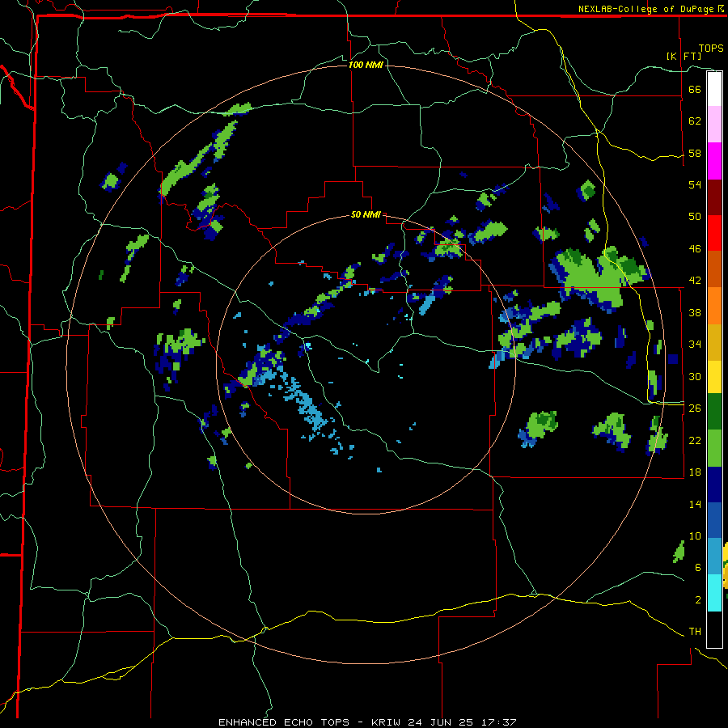Screen dimensions: 728x728
Task: Select the dark green legend swatch
Action: (x=714, y=412)
